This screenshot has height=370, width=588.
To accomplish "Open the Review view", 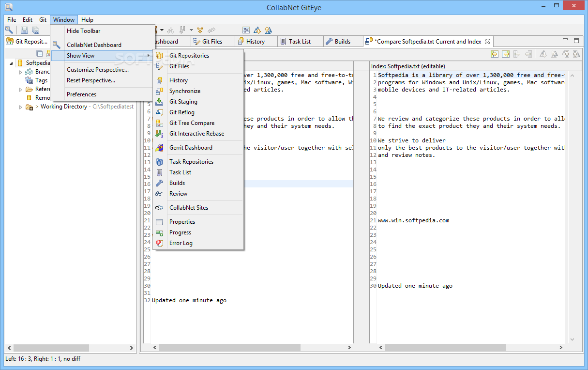I will 198,194.
